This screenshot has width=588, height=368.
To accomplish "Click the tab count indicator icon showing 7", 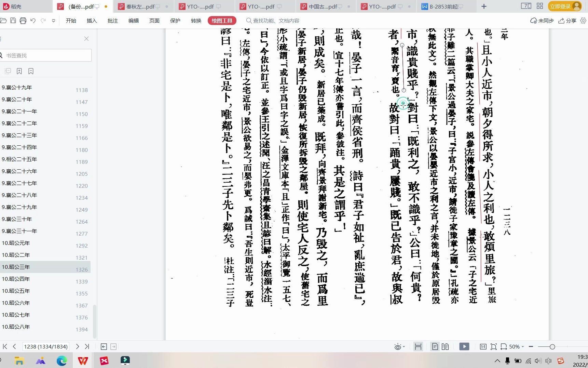I will coord(526,6).
